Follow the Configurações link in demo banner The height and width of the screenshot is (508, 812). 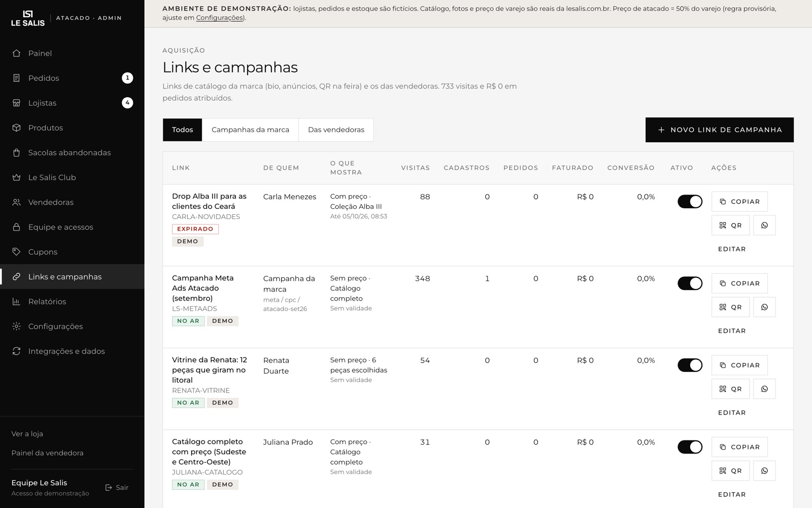pyautogui.click(x=220, y=18)
